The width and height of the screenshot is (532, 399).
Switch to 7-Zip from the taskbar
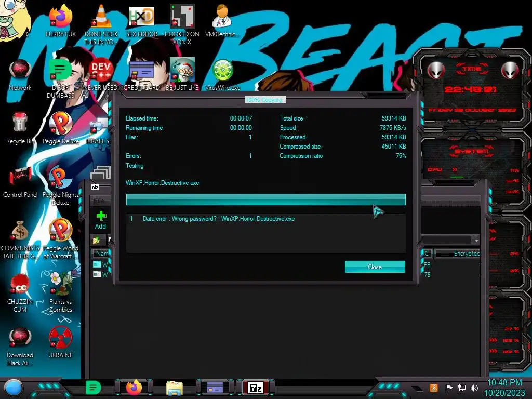coord(256,388)
